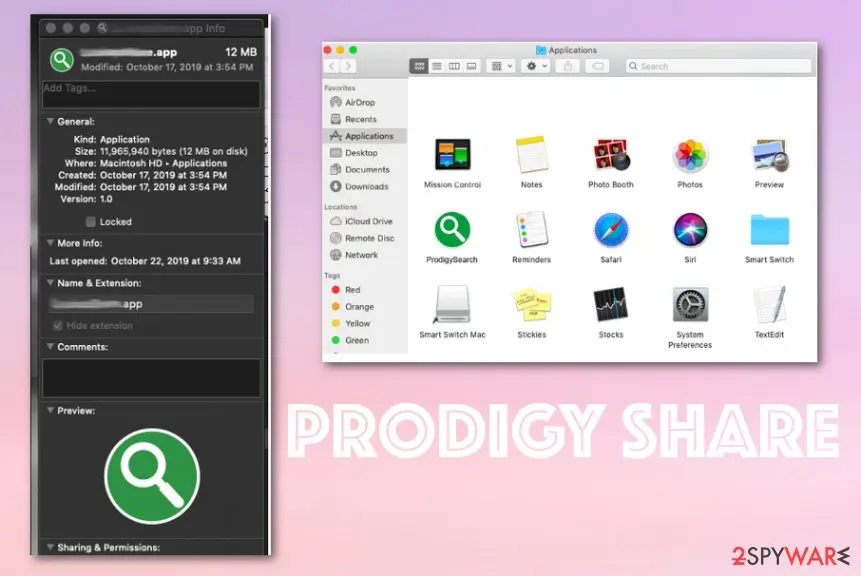Image resolution: width=861 pixels, height=576 pixels.
Task: Click the app icon in Info header
Action: pyautogui.click(x=62, y=59)
